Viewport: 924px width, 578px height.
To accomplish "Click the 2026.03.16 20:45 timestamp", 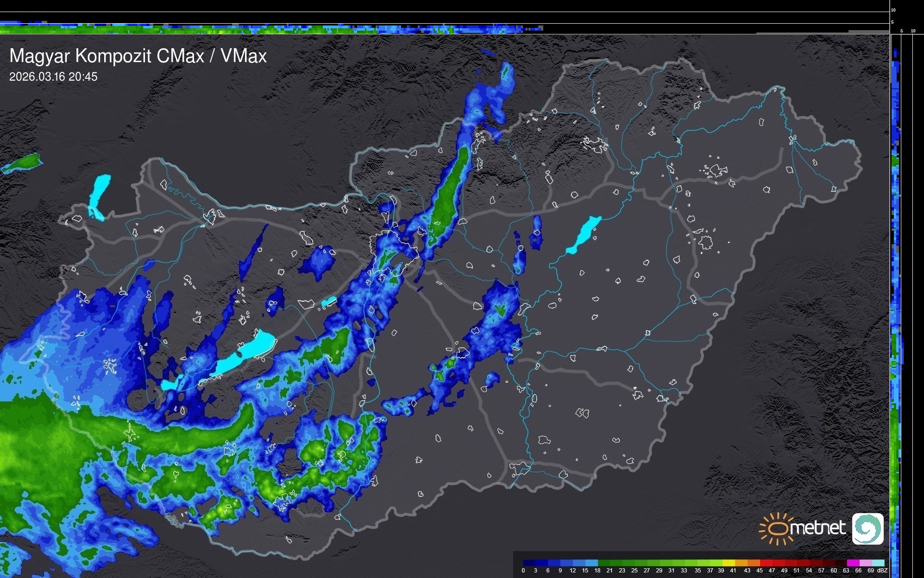I will 53,77.
